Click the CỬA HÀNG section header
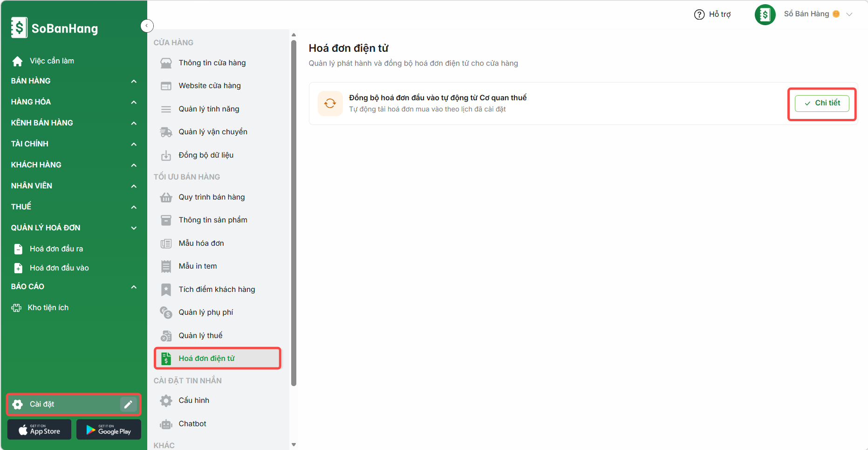Screen dimensions: 868x450 coord(173,42)
